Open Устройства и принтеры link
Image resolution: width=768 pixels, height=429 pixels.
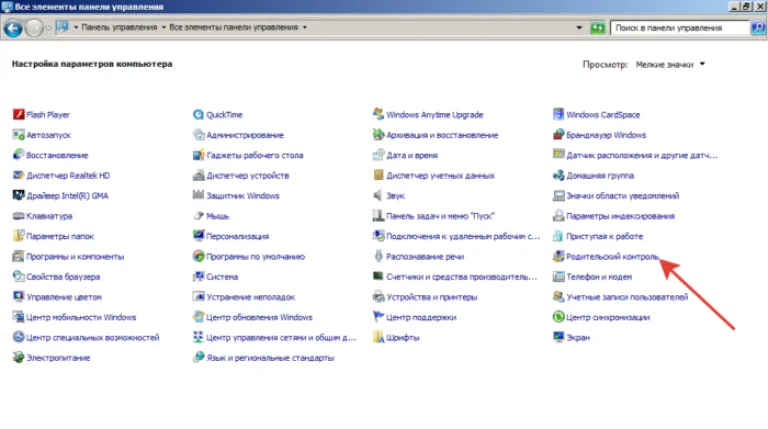coord(432,297)
